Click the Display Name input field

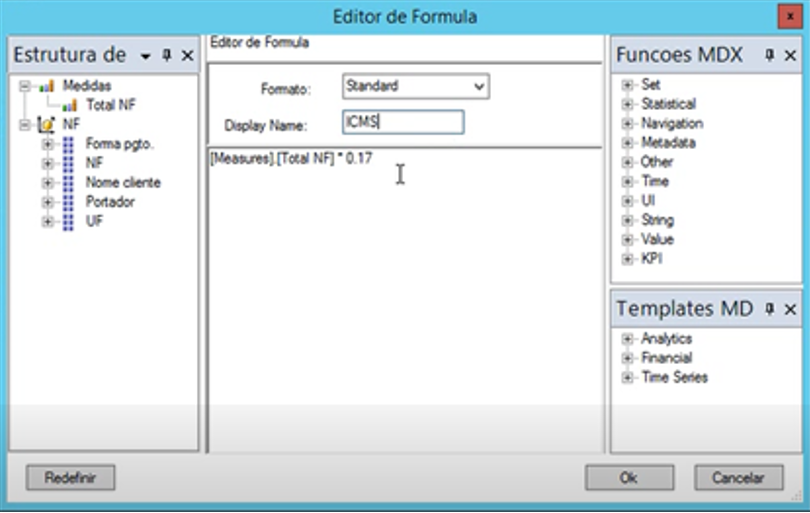click(403, 122)
